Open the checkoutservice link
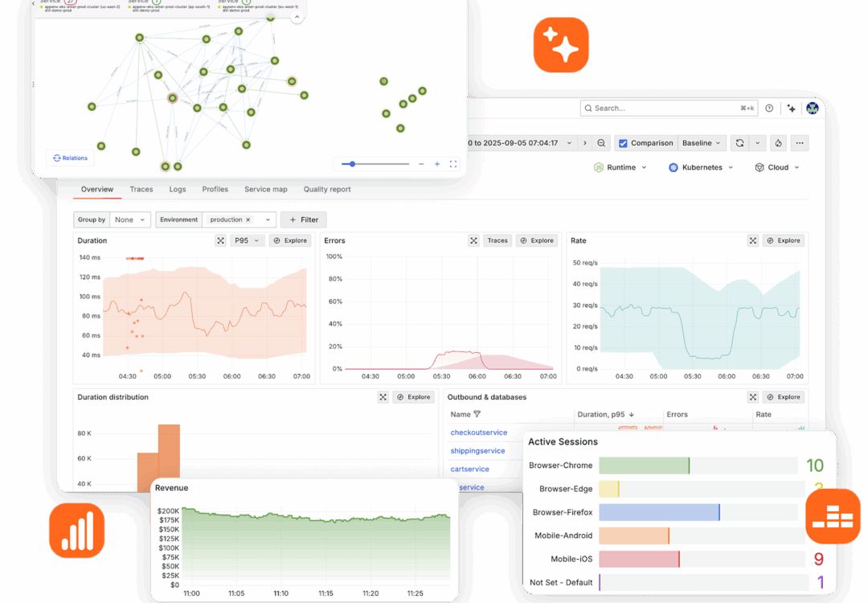This screenshot has height=603, width=868. (x=477, y=433)
